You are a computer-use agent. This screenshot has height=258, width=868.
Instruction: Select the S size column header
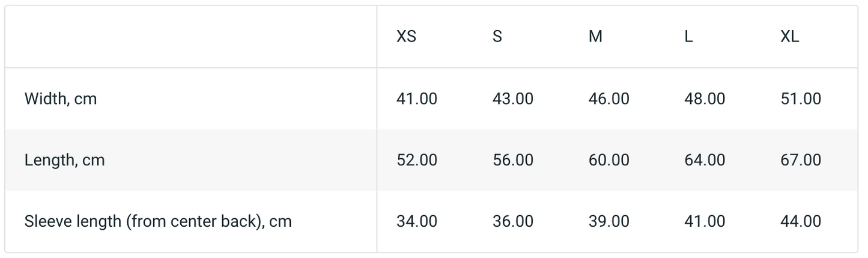497,37
